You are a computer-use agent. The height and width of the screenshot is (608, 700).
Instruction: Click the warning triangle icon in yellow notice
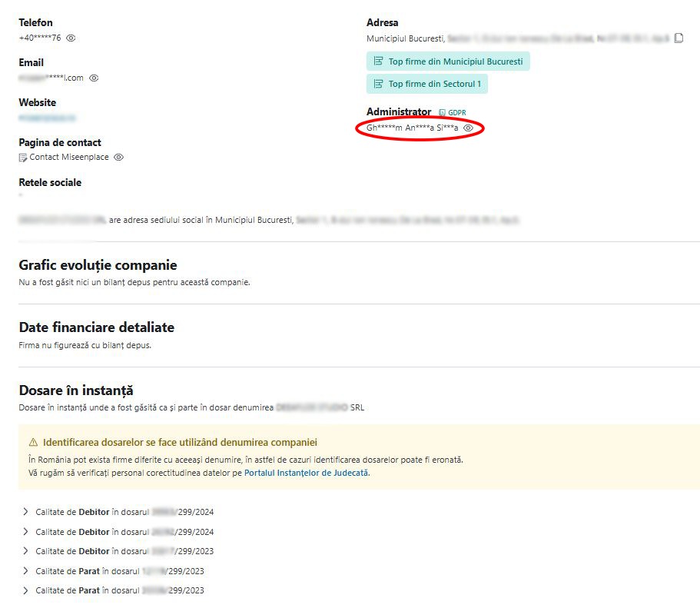point(33,443)
